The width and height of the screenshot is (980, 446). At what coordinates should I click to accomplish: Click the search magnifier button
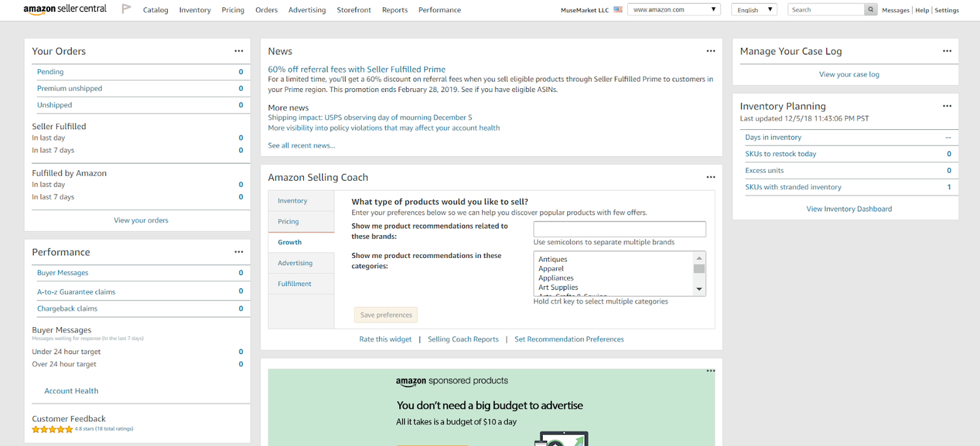pyautogui.click(x=871, y=10)
